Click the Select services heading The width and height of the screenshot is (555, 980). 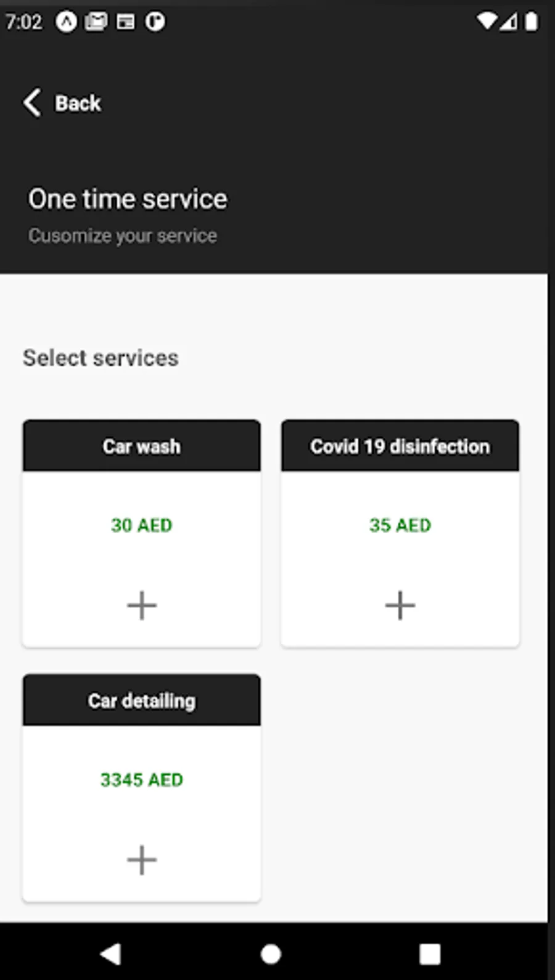[x=101, y=358]
